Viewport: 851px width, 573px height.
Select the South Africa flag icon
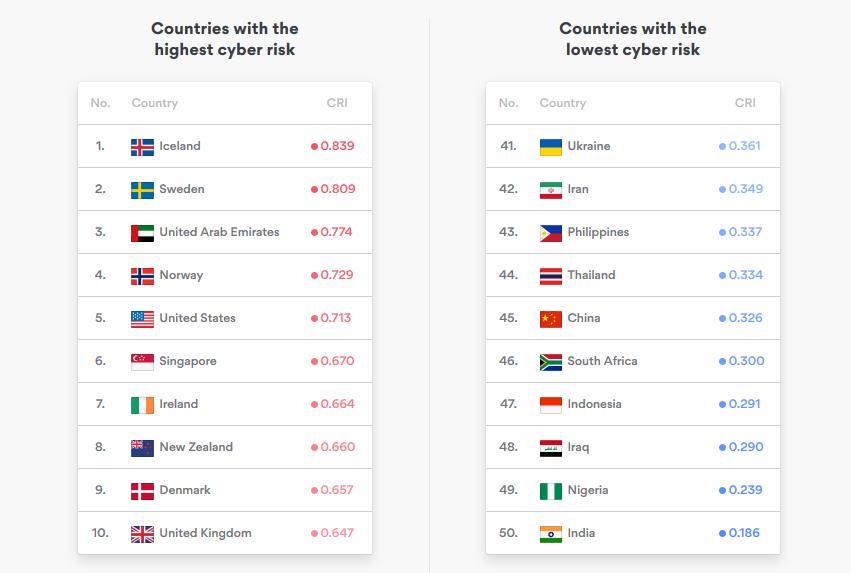pos(550,362)
